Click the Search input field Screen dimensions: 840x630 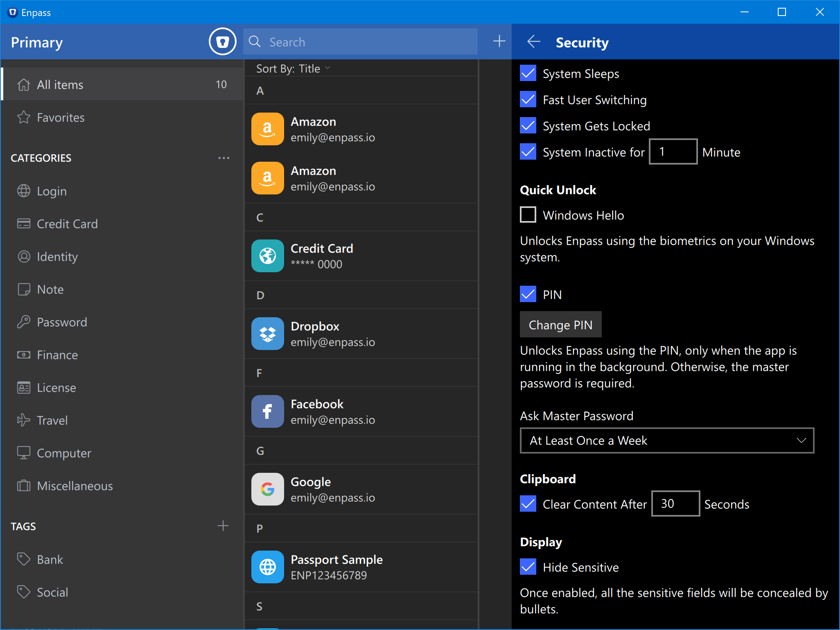(360, 42)
